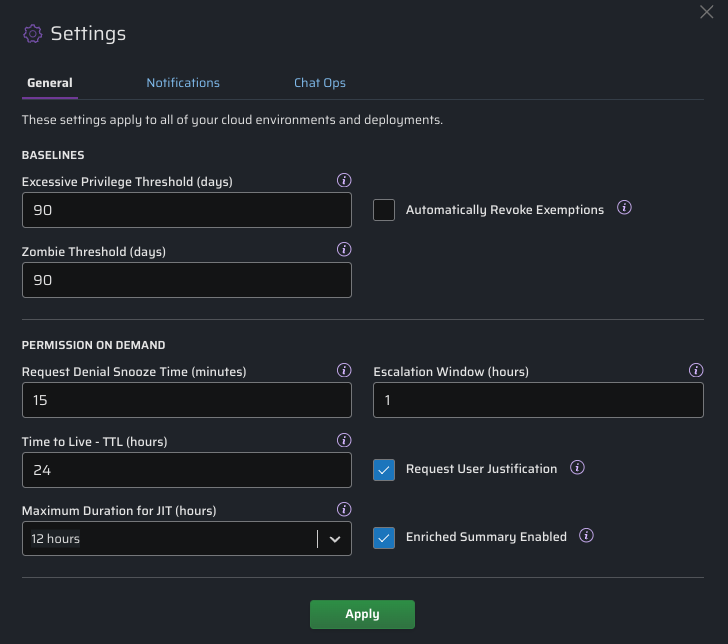Click info icon beside Request User Justification

pyautogui.click(x=577, y=468)
